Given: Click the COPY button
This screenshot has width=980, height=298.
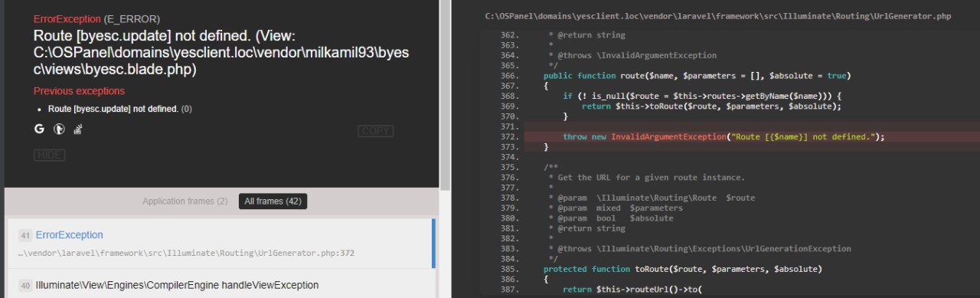Looking at the screenshot, I should (x=375, y=131).
